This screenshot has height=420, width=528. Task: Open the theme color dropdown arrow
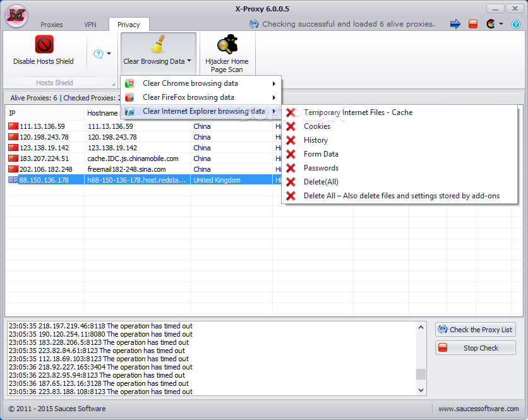point(501,24)
